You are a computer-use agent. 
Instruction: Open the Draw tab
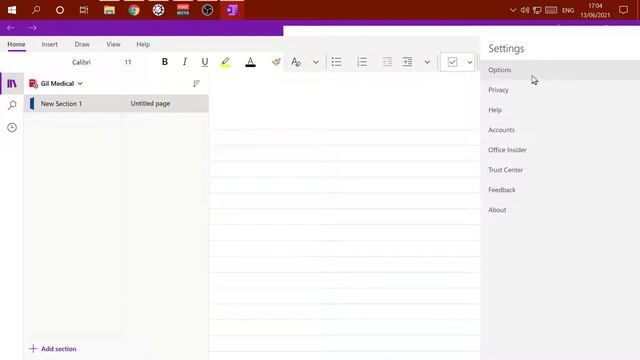tap(82, 44)
